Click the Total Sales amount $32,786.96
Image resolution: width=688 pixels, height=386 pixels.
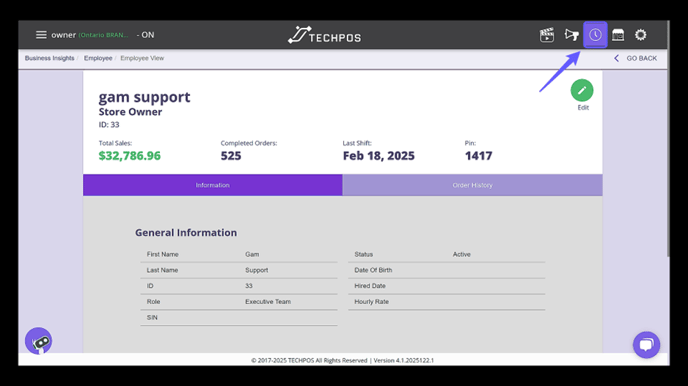tap(129, 156)
